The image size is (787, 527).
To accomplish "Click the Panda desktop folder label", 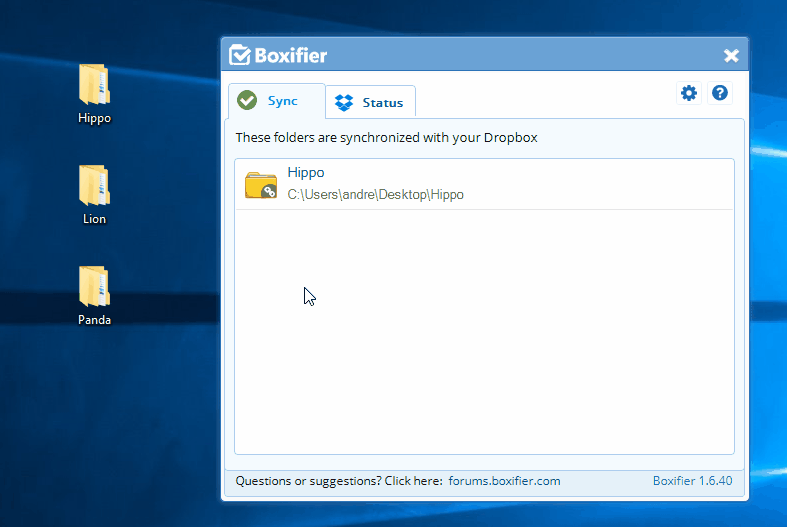I will (94, 320).
